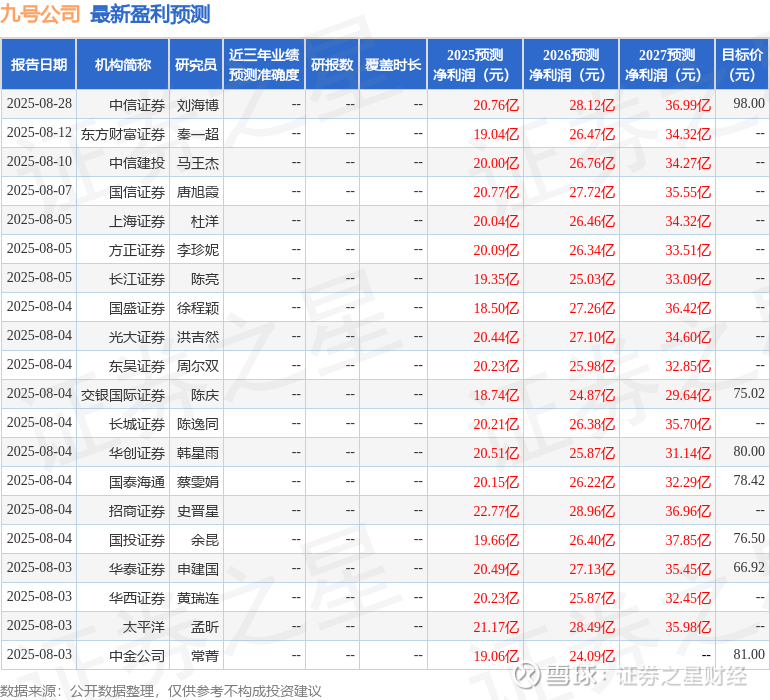
Task: Click the date 2025-08-10
Action: click(39, 161)
